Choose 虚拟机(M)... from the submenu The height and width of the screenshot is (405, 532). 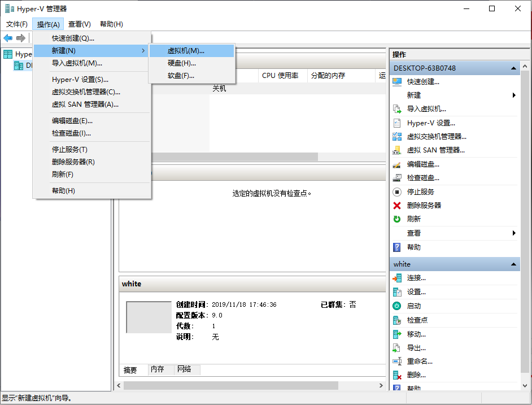click(x=191, y=51)
